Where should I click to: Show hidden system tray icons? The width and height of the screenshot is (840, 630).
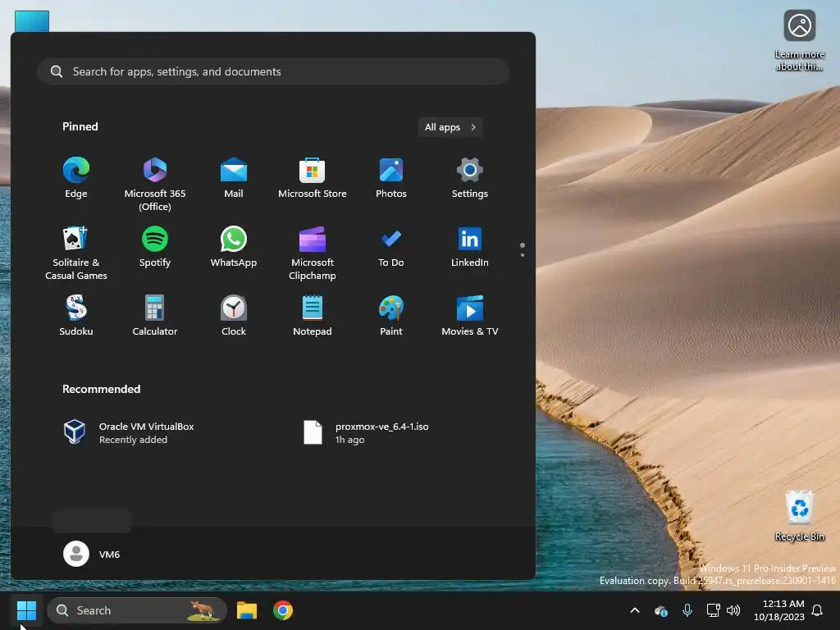click(x=635, y=610)
